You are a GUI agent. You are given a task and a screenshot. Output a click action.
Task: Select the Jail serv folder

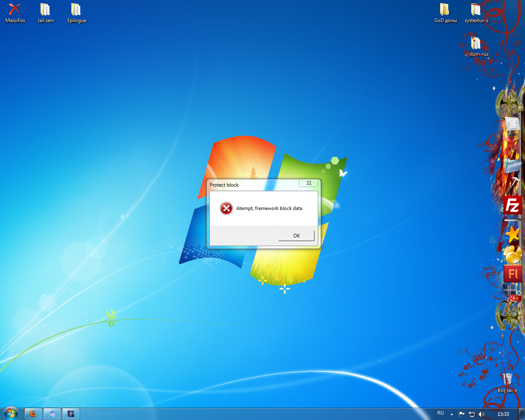pyautogui.click(x=46, y=13)
